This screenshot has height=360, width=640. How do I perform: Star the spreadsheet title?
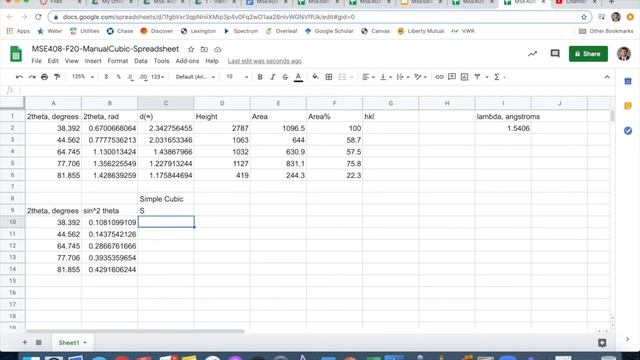191,49
